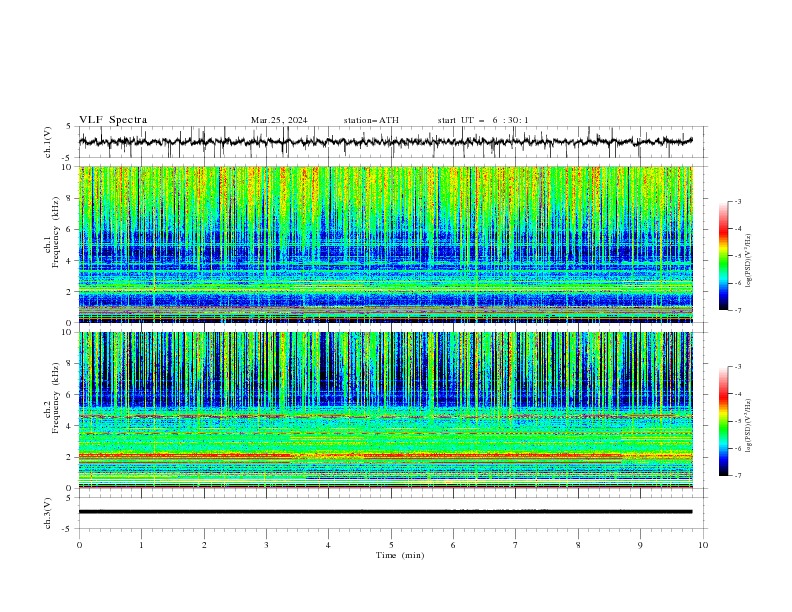Click the lower log(PSD)(V²/Hz) colorbar label
The width and height of the screenshot is (792, 612).
tap(749, 425)
